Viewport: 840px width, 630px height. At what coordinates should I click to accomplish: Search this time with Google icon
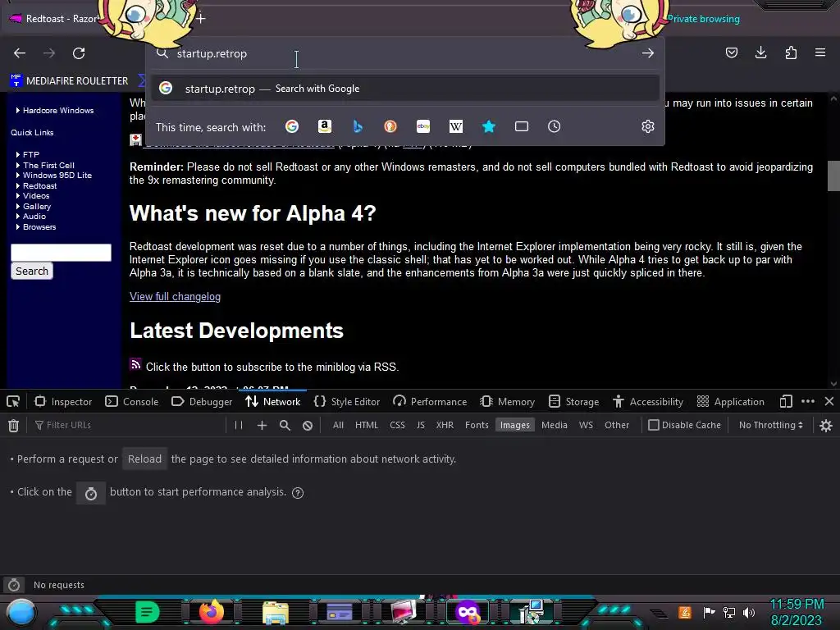click(292, 126)
